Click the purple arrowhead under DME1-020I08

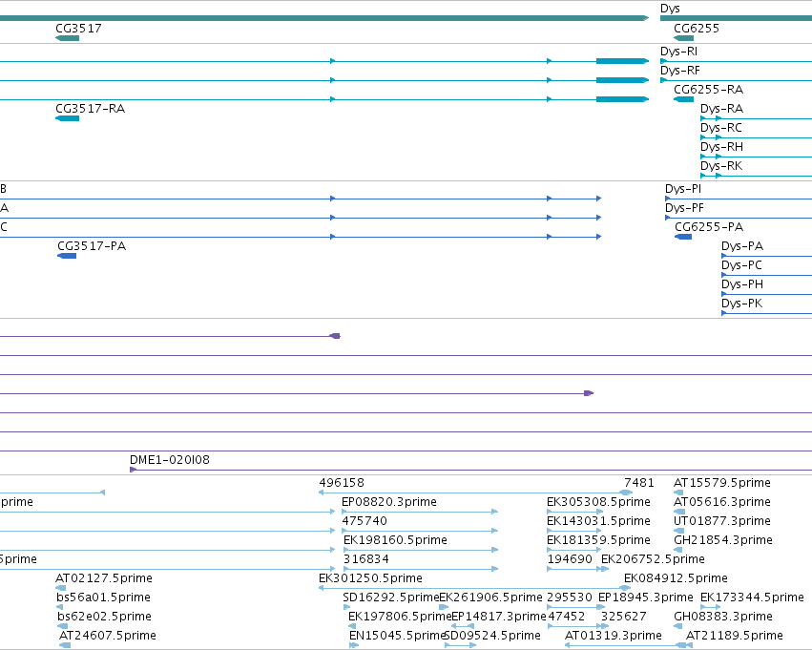[x=133, y=470]
